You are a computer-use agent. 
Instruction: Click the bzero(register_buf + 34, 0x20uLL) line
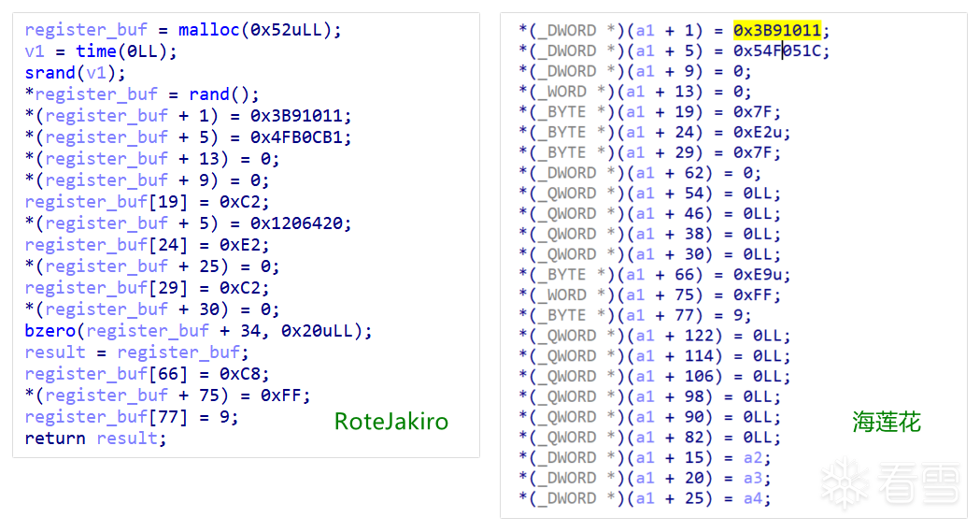click(x=198, y=330)
